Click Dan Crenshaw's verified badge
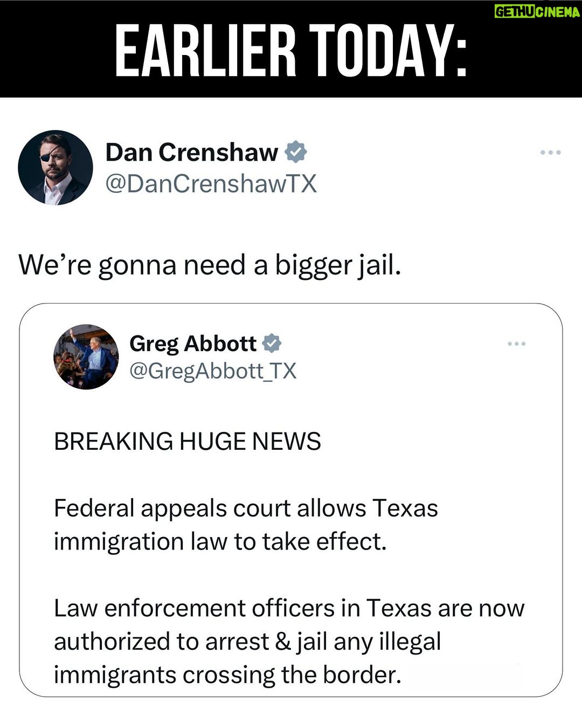 pyautogui.click(x=295, y=152)
